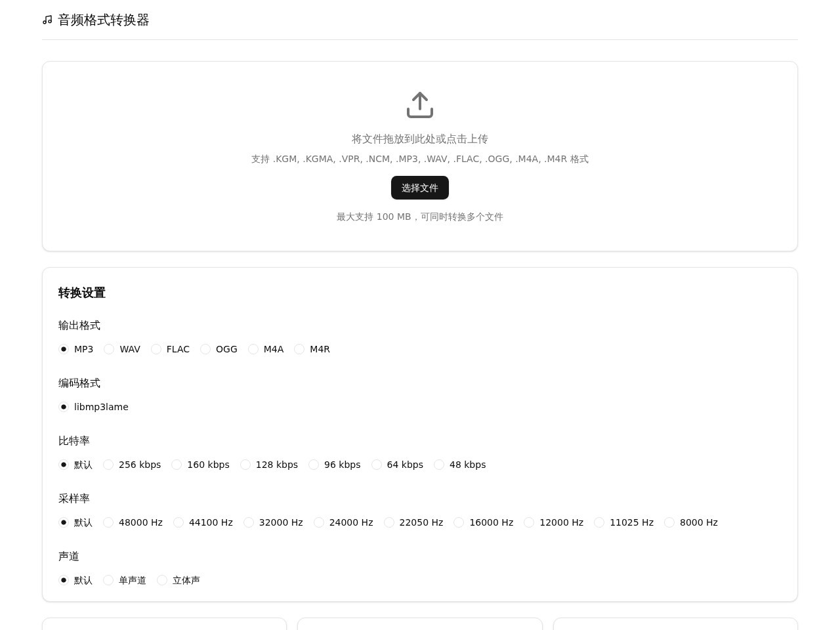Click the upload arrow icon

coord(420,105)
